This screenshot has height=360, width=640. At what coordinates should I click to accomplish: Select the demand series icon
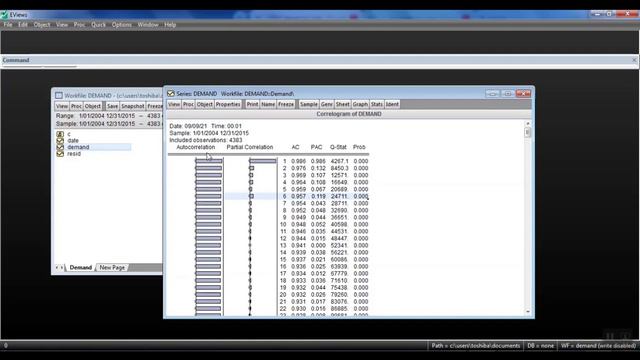coord(60,147)
